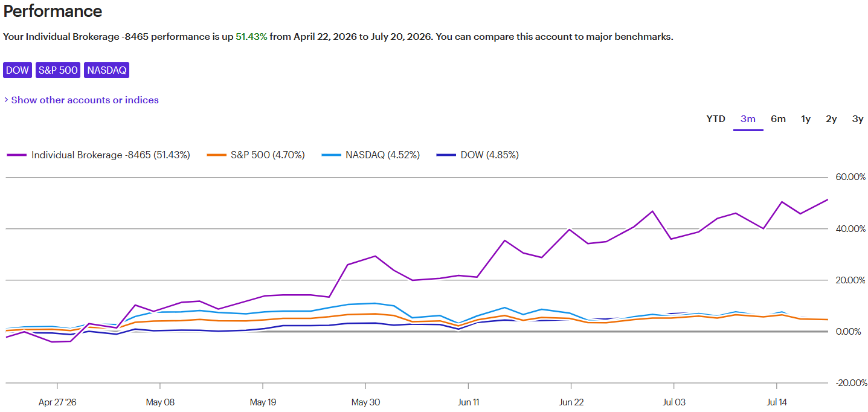Select the YTD time range
Viewport: 868px width, 412px height.
716,119
